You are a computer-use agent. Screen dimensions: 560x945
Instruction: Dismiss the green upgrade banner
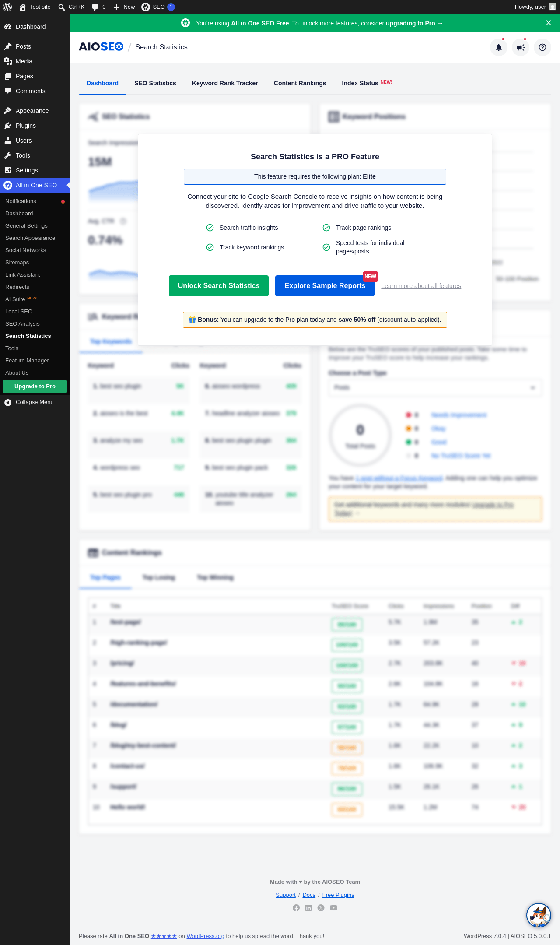(x=549, y=23)
